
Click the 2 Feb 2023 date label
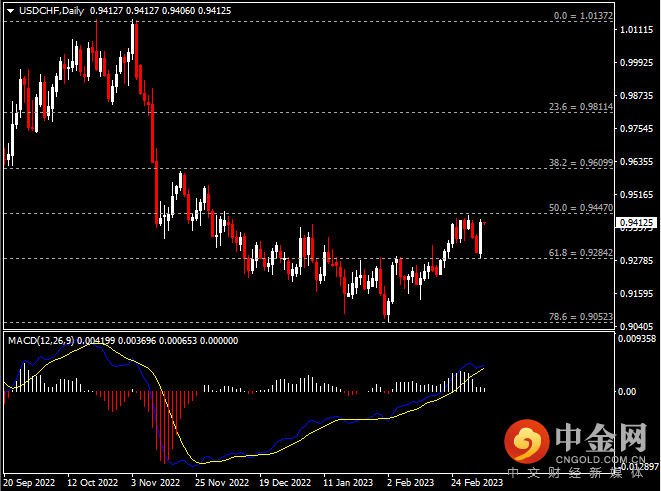click(x=411, y=483)
